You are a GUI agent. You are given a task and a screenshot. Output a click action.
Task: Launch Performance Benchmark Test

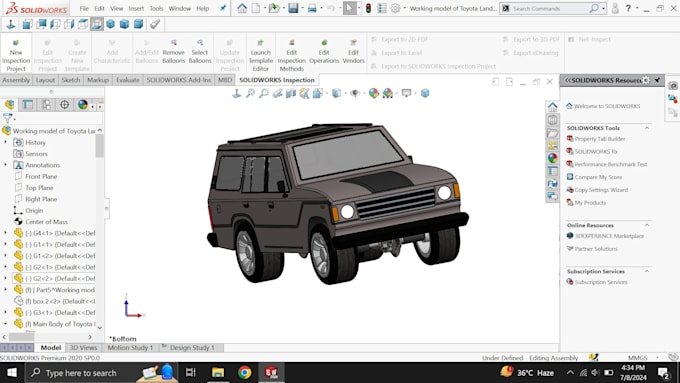click(611, 164)
